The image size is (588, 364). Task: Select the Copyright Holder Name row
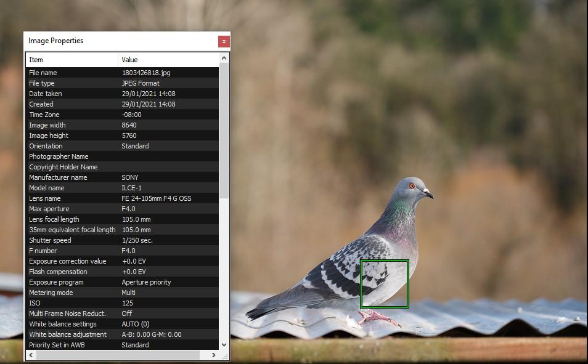pos(122,167)
